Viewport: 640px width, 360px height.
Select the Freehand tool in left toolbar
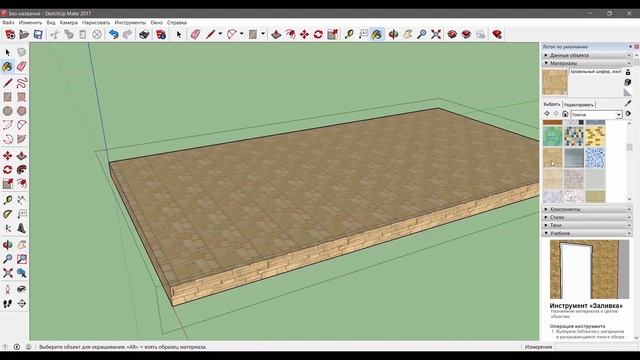click(22, 83)
